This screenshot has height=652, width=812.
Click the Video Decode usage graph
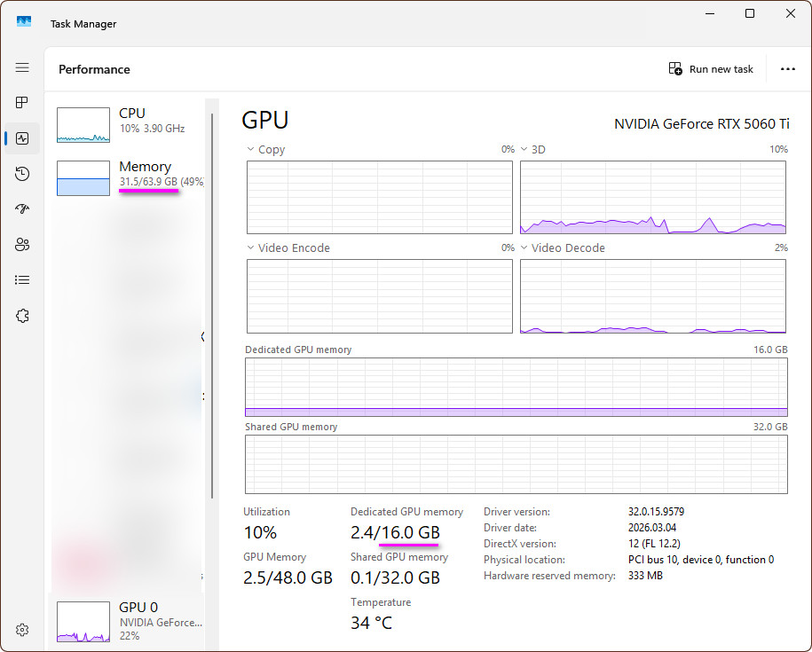653,296
